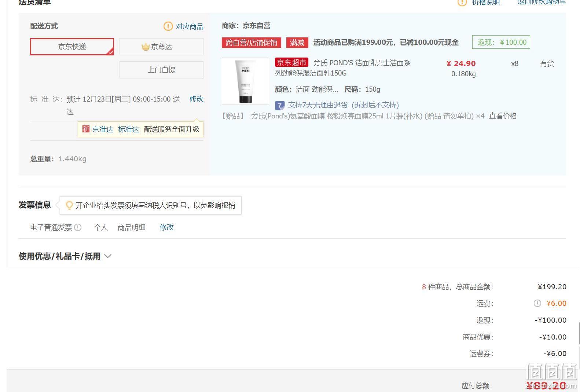Expand 使用优惠/礼品卡/抵用 section
This screenshot has width=580, height=392.
pyautogui.click(x=65, y=256)
